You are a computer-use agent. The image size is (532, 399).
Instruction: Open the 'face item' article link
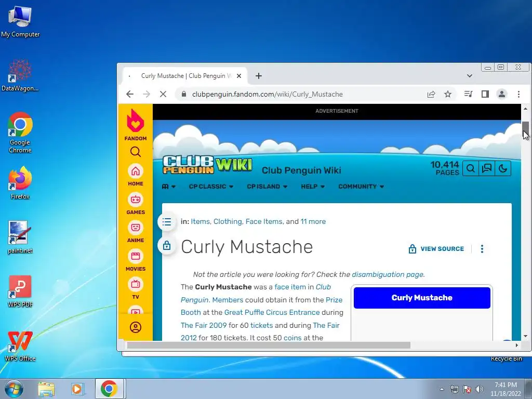290,287
